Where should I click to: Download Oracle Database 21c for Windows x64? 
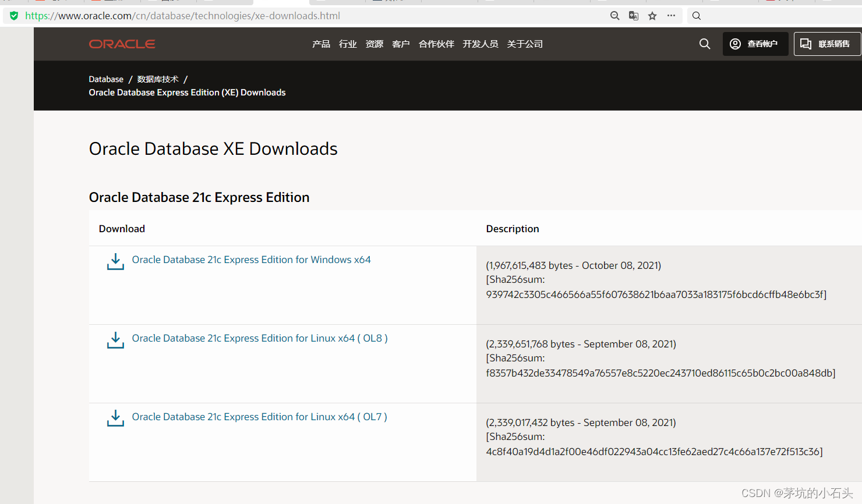(x=251, y=260)
